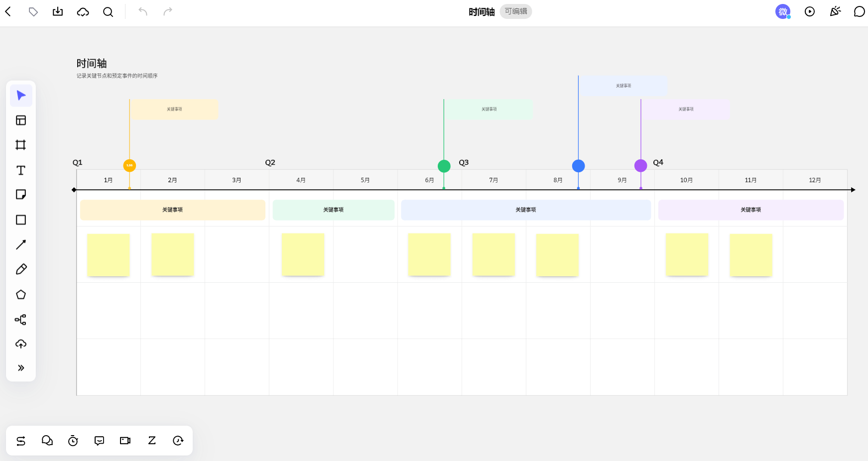
Task: Click the celebration confetti icon
Action: pos(835,11)
